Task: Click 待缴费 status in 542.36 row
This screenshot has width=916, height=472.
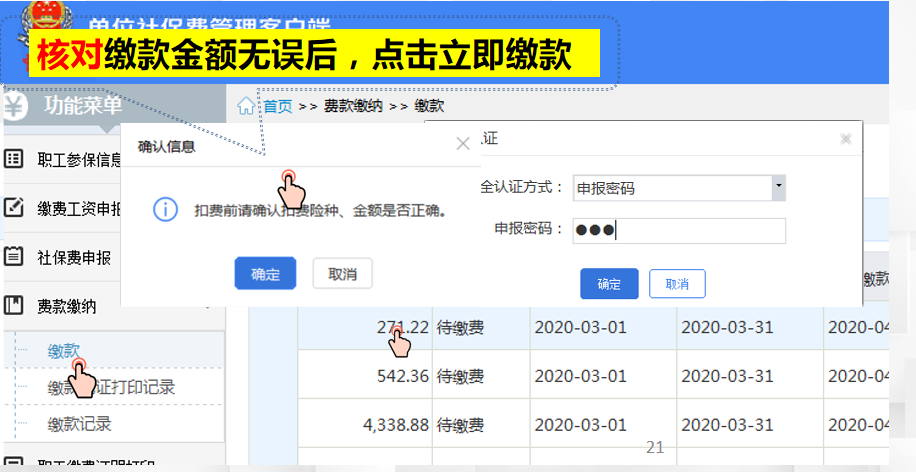Action: (460, 376)
